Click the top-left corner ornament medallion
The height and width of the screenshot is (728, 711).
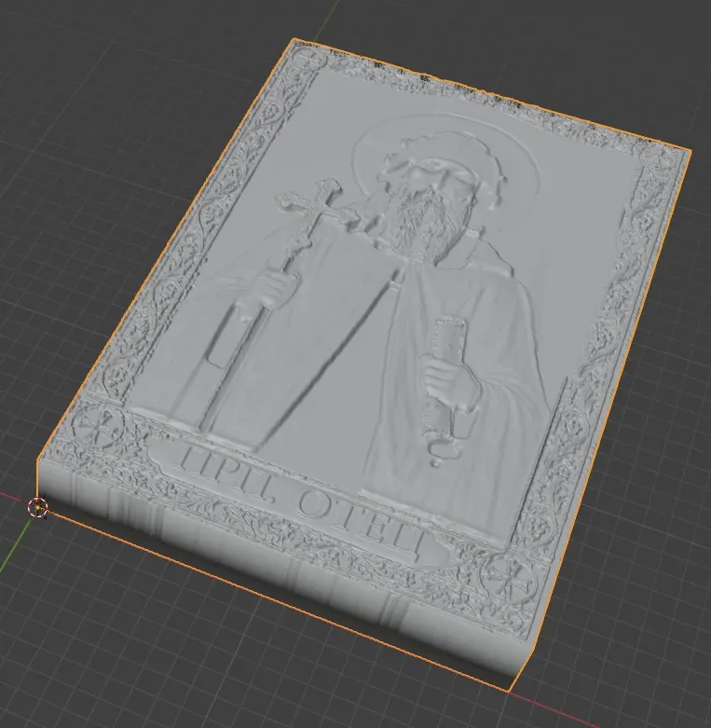(309, 59)
